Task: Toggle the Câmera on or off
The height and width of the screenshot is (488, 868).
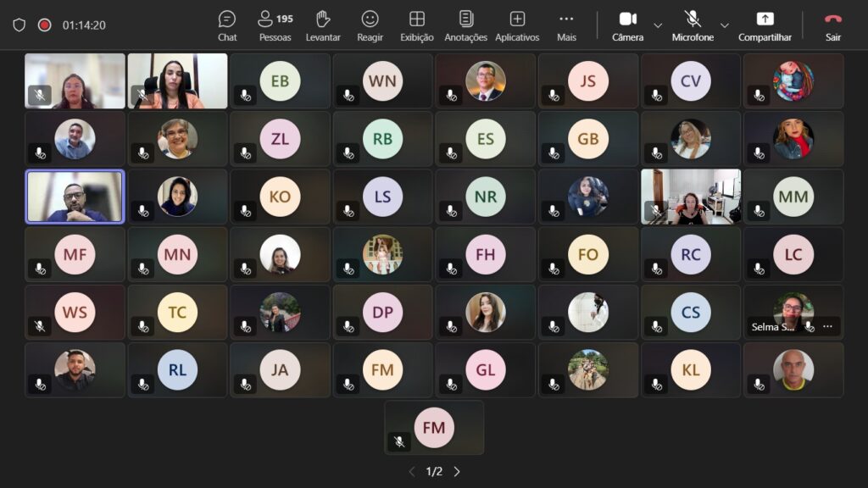Action: coord(627,25)
